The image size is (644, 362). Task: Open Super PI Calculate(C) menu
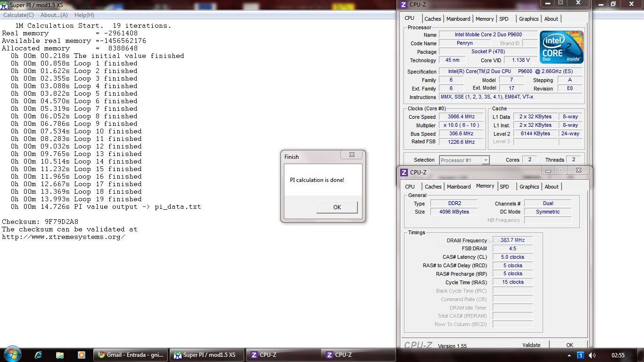pos(18,15)
